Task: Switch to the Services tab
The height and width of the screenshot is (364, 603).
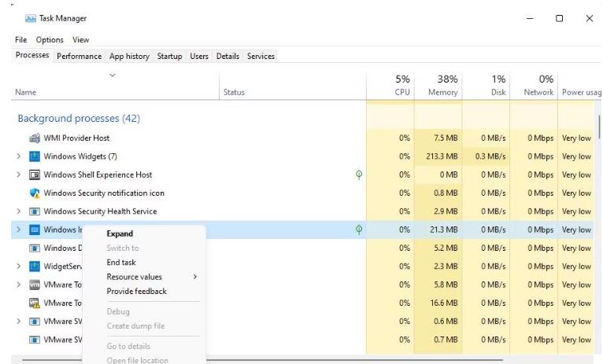Action: pyautogui.click(x=261, y=56)
